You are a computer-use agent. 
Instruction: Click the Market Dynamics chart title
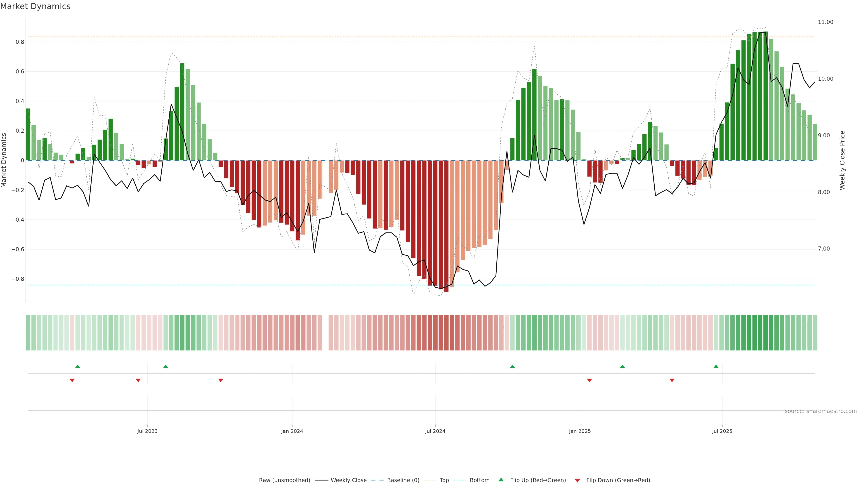pyautogui.click(x=35, y=6)
